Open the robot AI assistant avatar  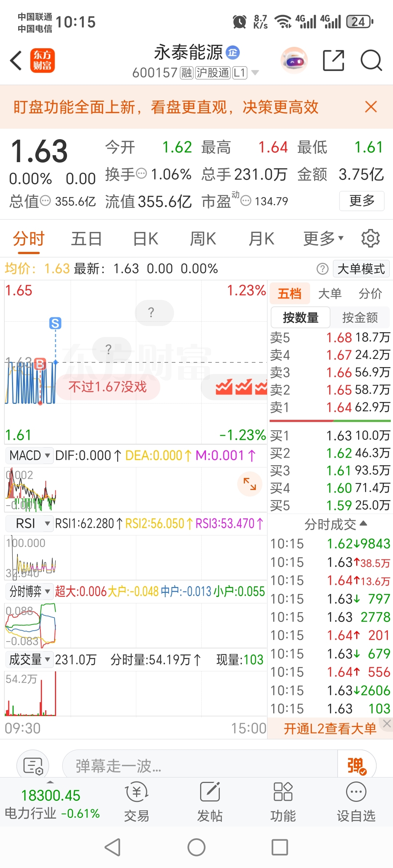coord(294,60)
